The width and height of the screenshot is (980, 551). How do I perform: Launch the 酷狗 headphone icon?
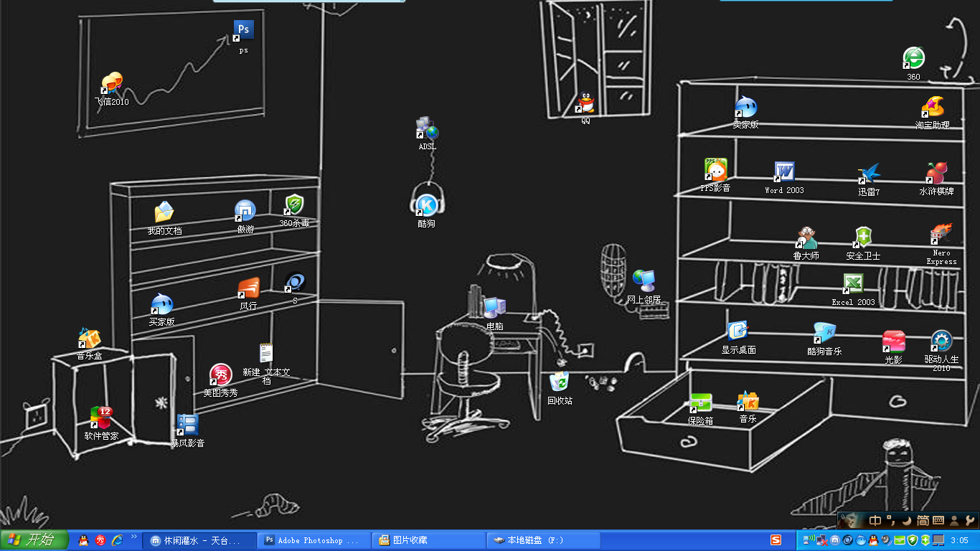426,204
